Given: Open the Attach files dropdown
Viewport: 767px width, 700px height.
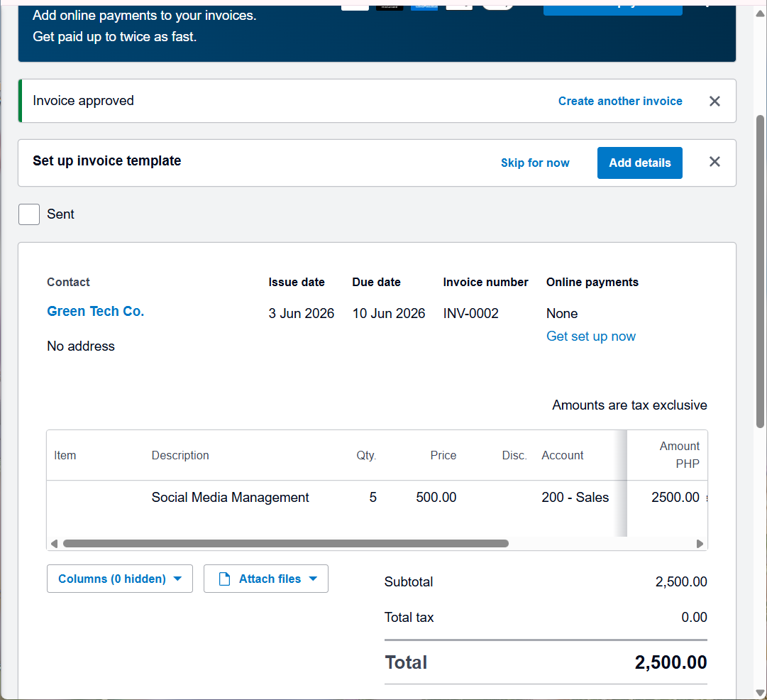Looking at the screenshot, I should pos(265,579).
